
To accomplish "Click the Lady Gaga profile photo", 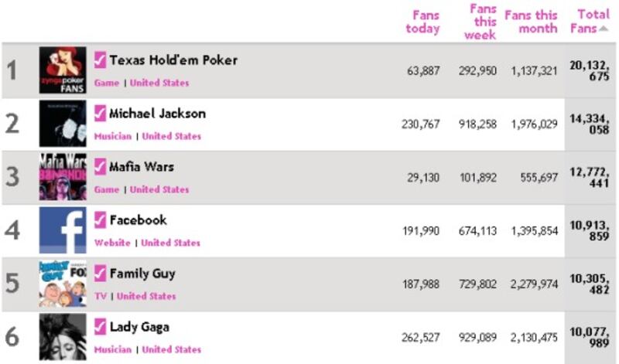I will (63, 337).
